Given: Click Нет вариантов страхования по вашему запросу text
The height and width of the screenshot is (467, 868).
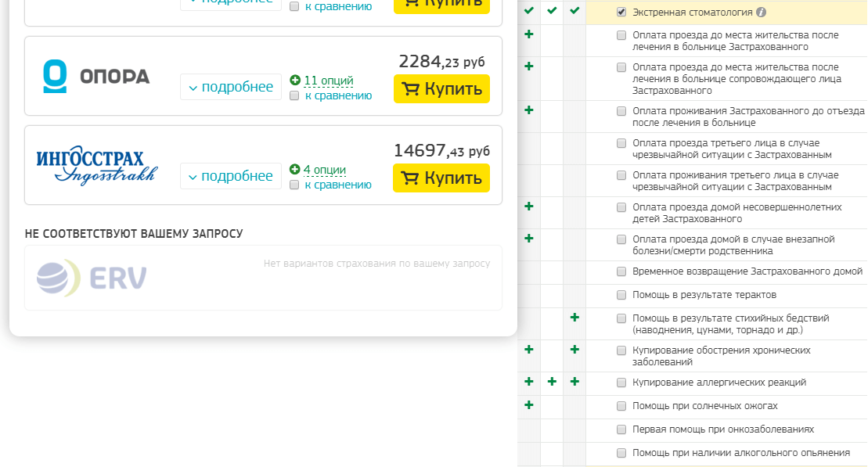Looking at the screenshot, I should [x=377, y=264].
